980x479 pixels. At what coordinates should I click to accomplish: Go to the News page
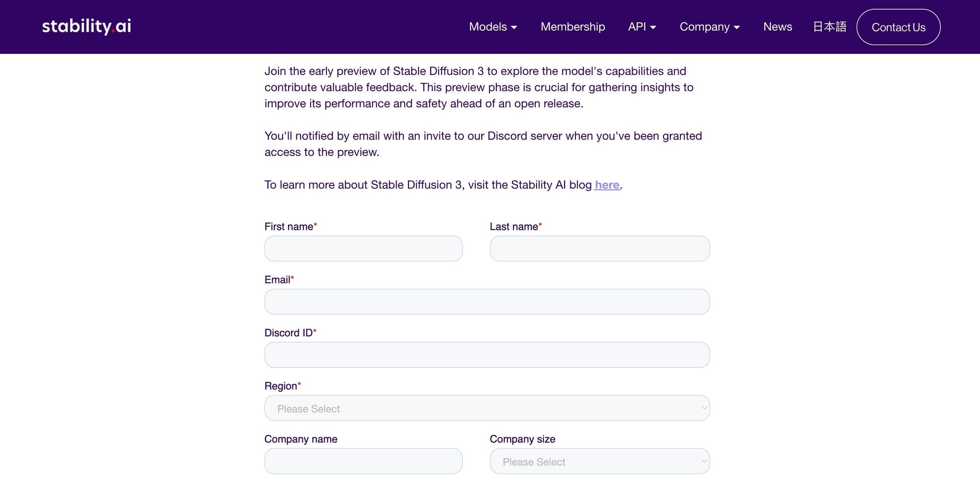(777, 27)
